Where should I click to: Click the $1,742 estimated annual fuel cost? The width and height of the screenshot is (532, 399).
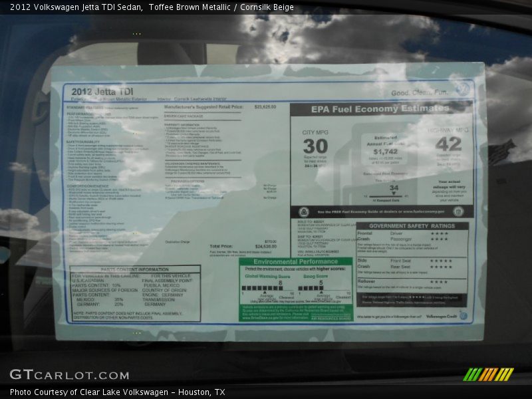[x=386, y=152]
